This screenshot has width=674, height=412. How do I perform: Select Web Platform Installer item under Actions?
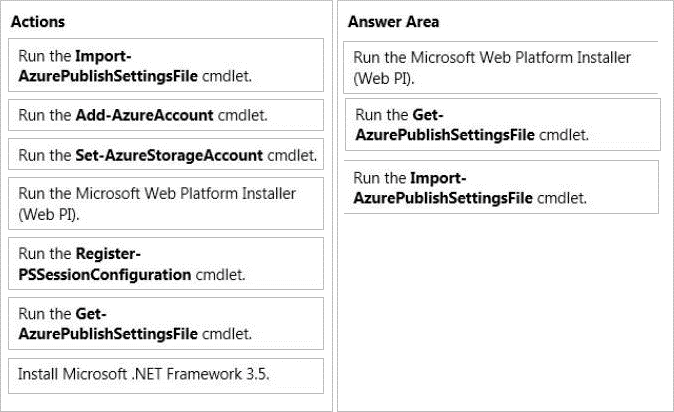[x=166, y=203]
